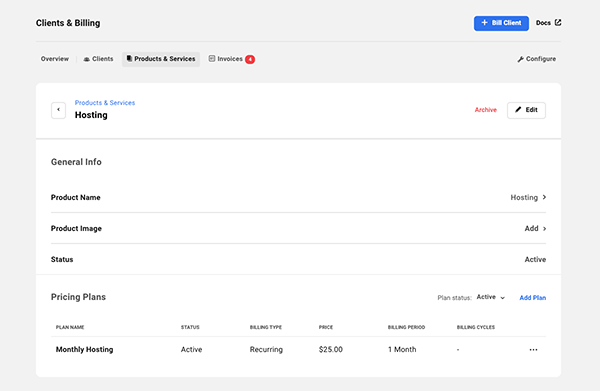600x391 pixels.
Task: Click the BILLING PERIOD column header
Action: click(406, 327)
